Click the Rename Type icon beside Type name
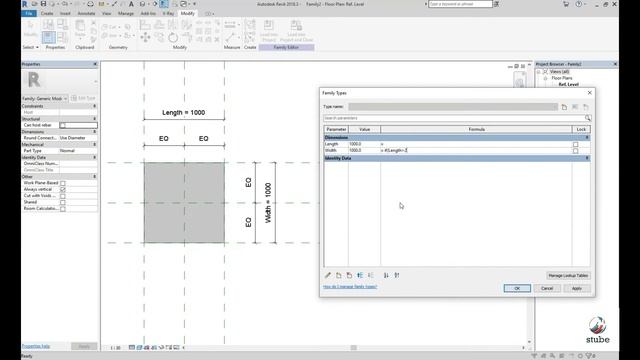Image resolution: width=640 pixels, height=360 pixels. (x=575, y=107)
